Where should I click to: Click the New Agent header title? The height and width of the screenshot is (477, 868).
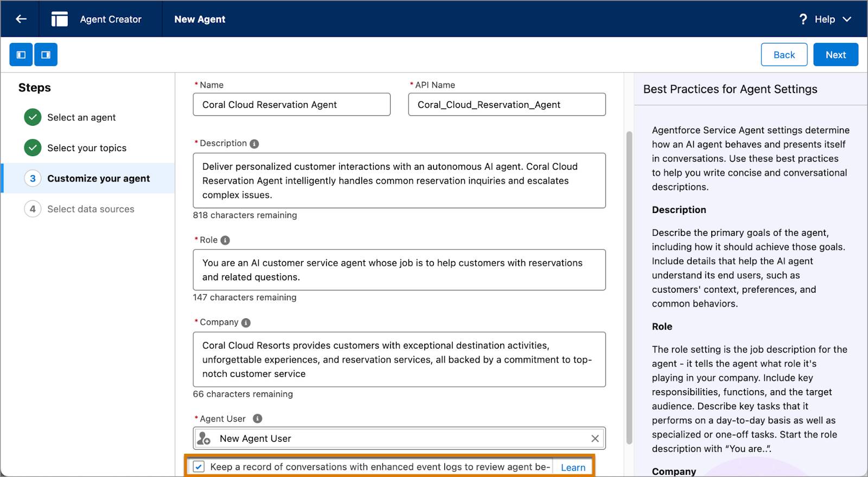click(200, 19)
